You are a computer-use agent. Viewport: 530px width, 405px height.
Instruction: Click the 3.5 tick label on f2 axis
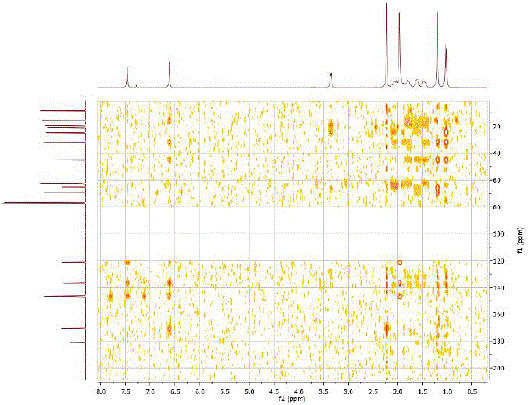tap(323, 391)
